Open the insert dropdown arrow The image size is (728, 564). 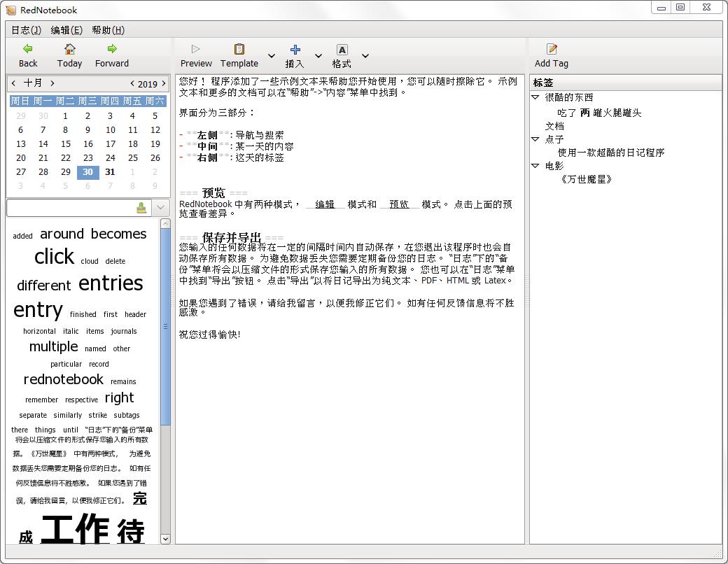click(x=318, y=56)
